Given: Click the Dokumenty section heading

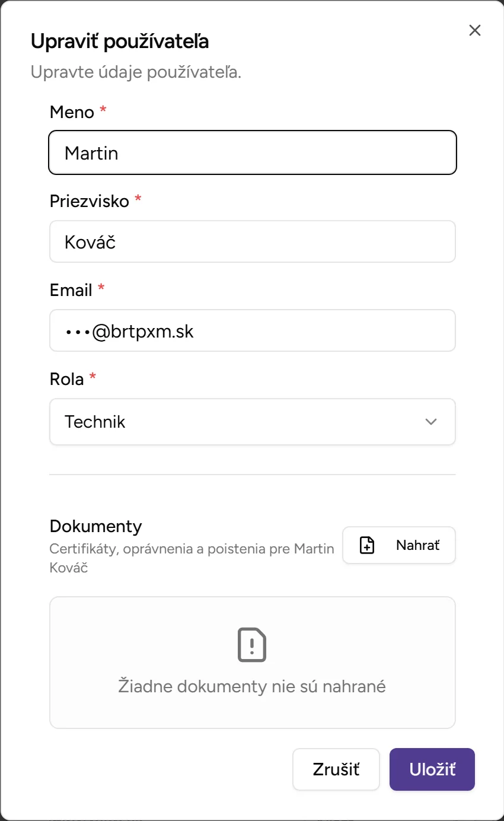Looking at the screenshot, I should 95,526.
